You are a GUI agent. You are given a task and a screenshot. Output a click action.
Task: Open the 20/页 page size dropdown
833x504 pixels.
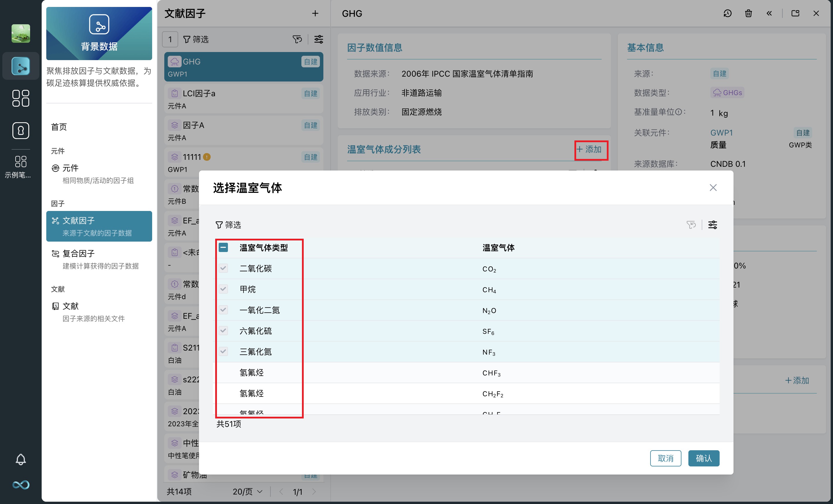(248, 492)
